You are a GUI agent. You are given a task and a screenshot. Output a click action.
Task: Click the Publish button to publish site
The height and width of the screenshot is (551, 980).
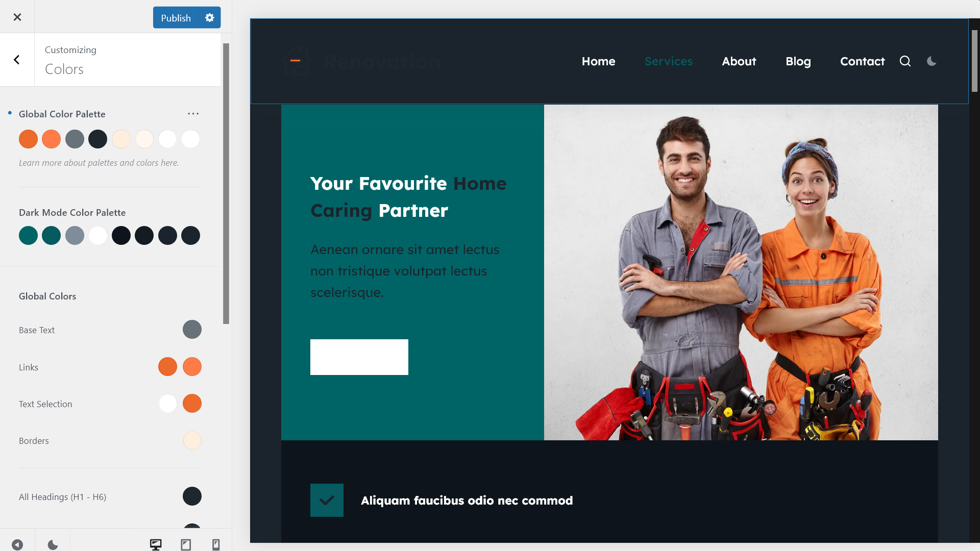click(x=176, y=17)
